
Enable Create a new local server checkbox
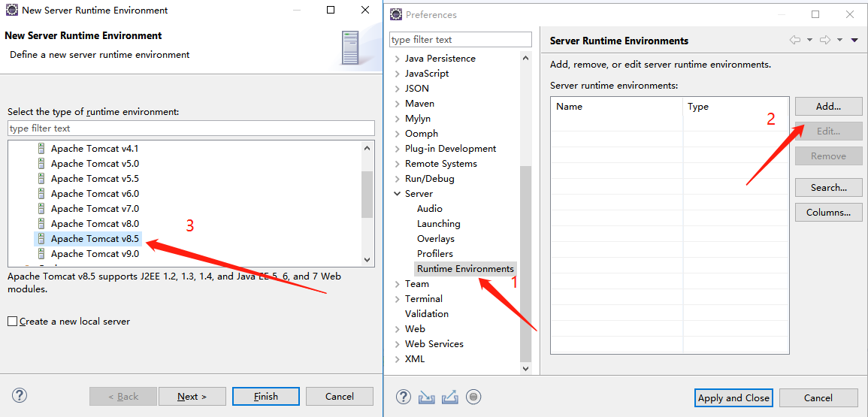(x=12, y=322)
